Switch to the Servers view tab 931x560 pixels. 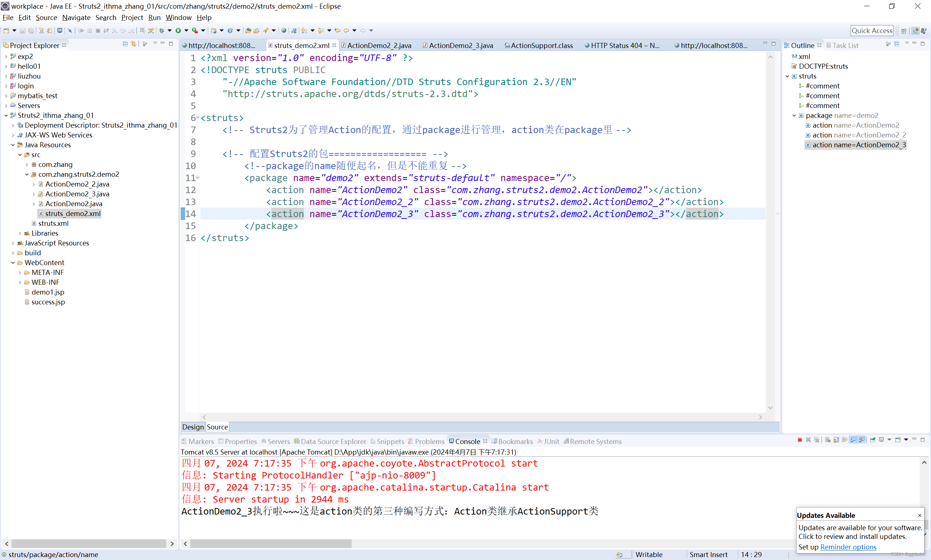tap(276, 441)
